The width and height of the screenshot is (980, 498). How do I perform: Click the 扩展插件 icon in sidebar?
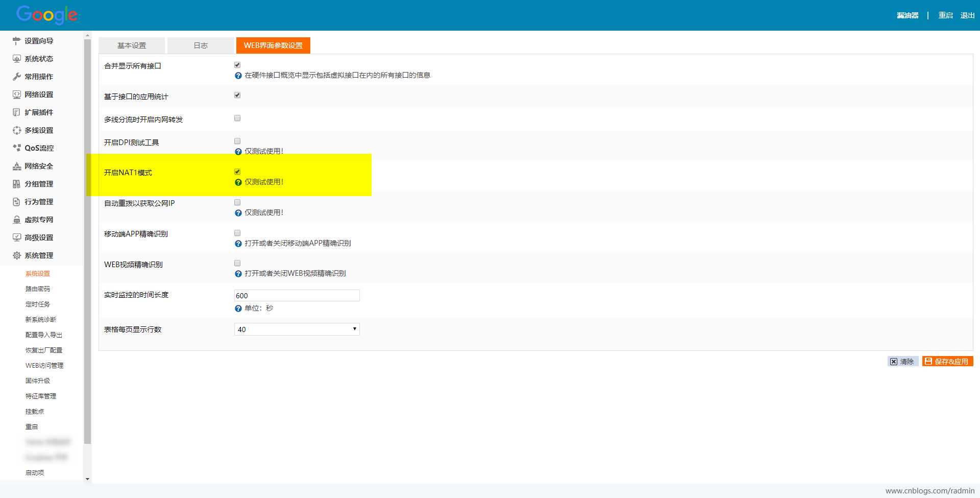pyautogui.click(x=16, y=112)
